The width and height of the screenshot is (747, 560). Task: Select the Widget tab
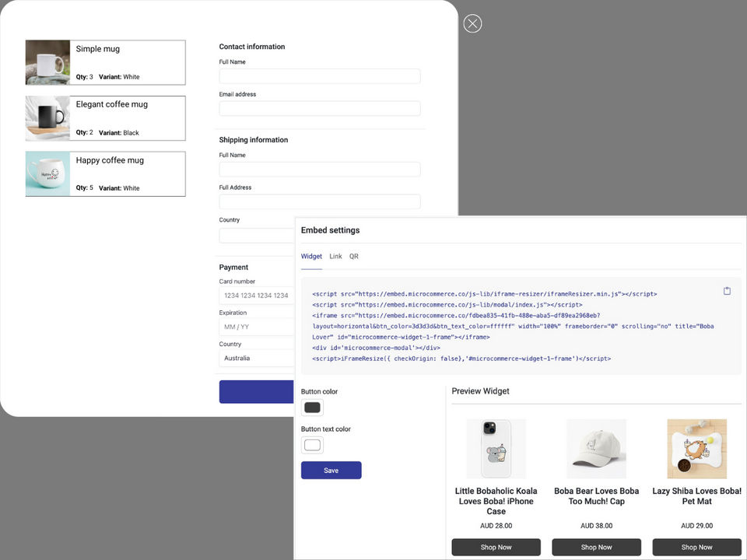pyautogui.click(x=311, y=257)
